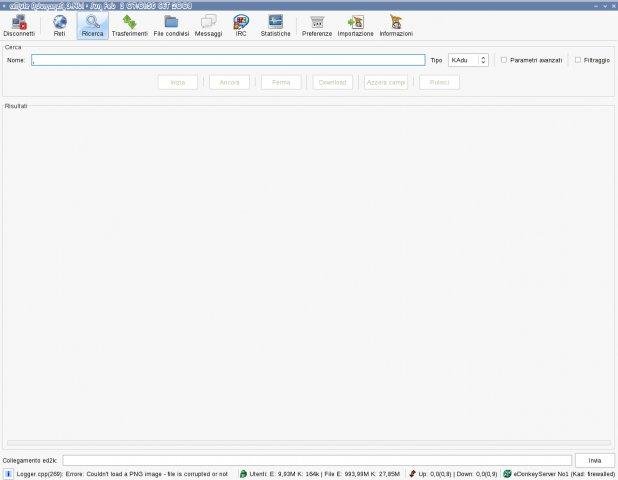Screen dimensions: 618x480
Task: Click the Disconnetti toolbar icon
Action: [x=19, y=22]
